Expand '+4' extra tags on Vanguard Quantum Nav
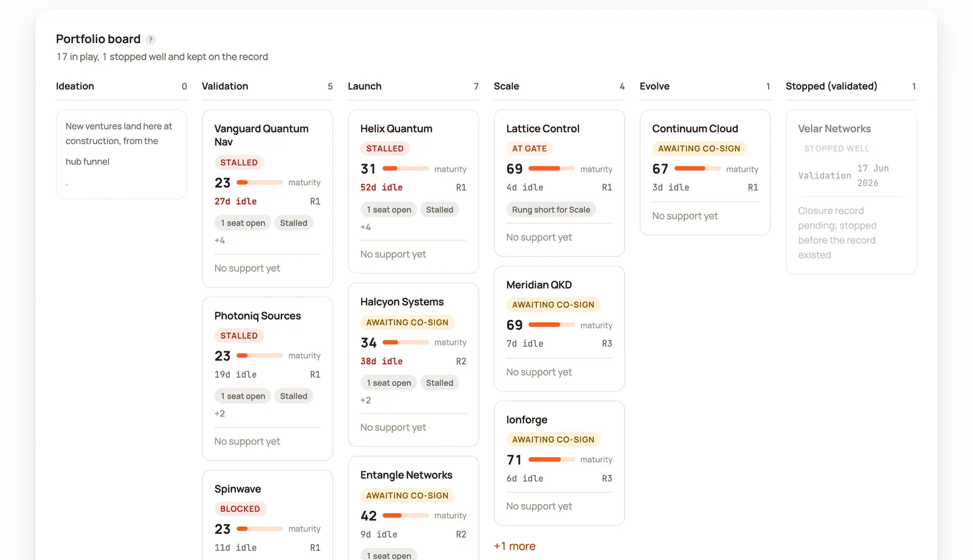The image size is (973, 560). tap(220, 240)
